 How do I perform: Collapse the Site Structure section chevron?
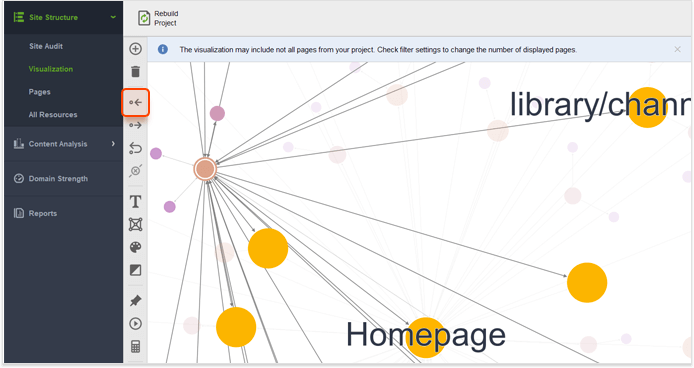coord(113,17)
